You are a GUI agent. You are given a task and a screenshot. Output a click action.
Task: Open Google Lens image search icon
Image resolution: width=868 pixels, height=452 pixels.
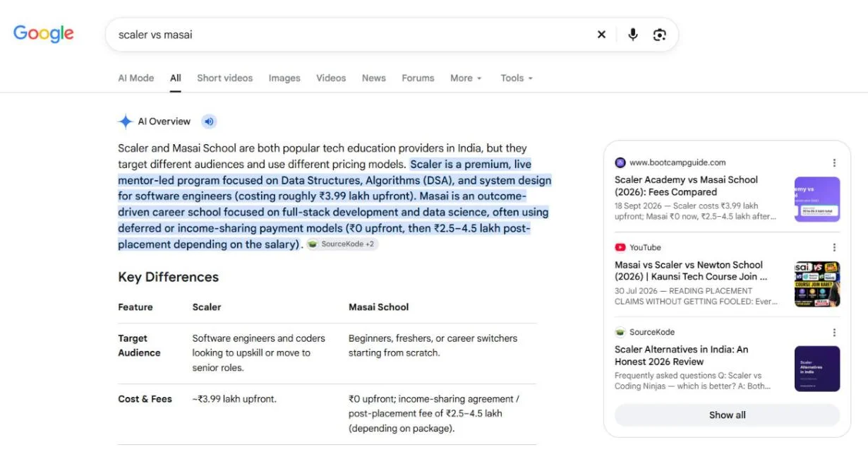pyautogui.click(x=660, y=35)
